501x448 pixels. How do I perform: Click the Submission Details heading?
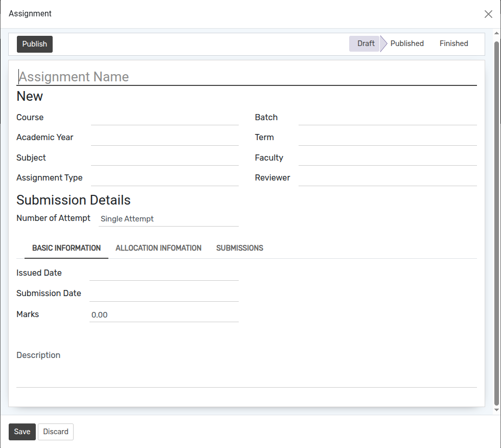click(74, 200)
